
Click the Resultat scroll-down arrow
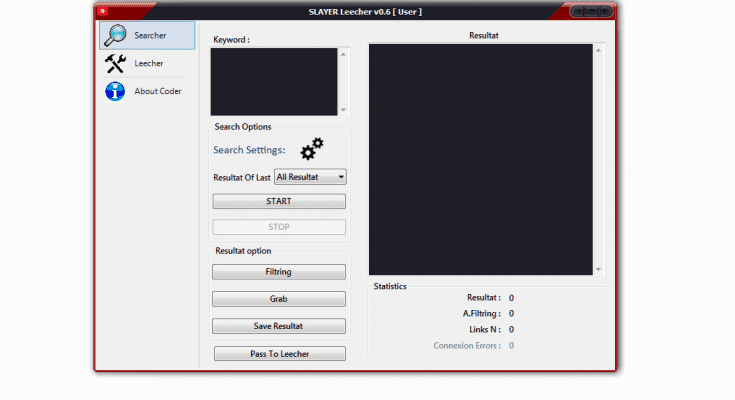pyautogui.click(x=599, y=268)
